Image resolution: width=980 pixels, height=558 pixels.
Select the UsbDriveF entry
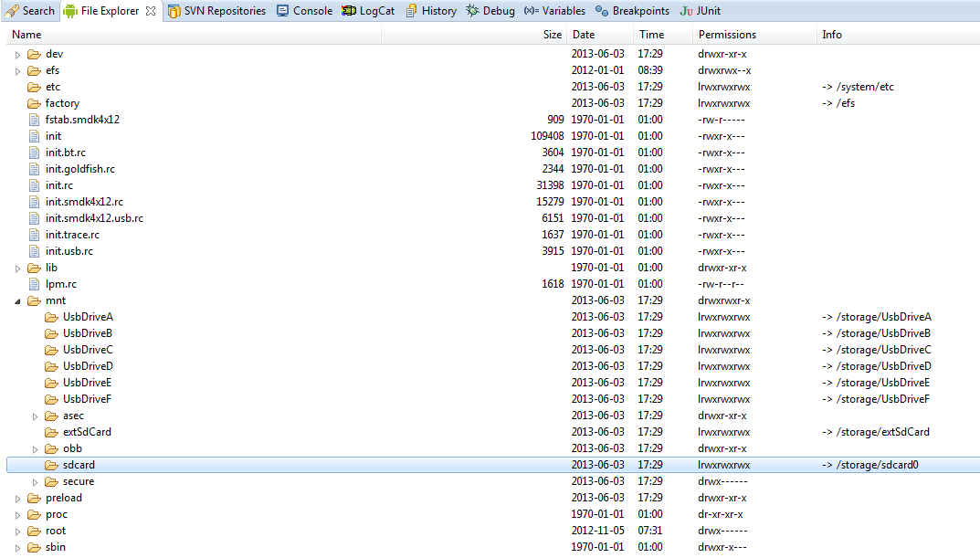point(87,399)
